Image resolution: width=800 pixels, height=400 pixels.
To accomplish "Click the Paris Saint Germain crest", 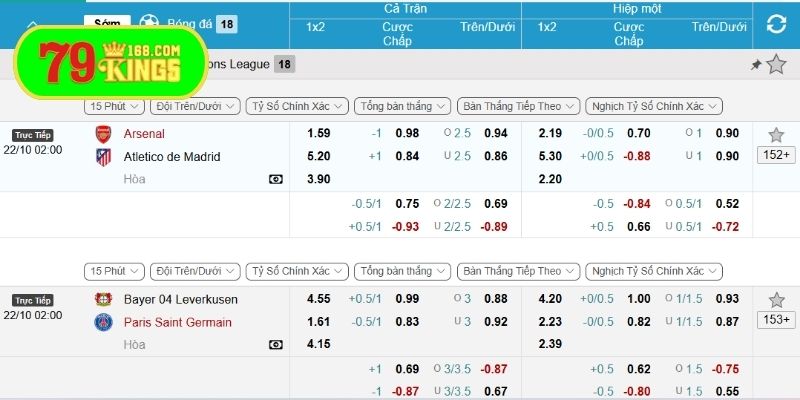I will [x=102, y=322].
